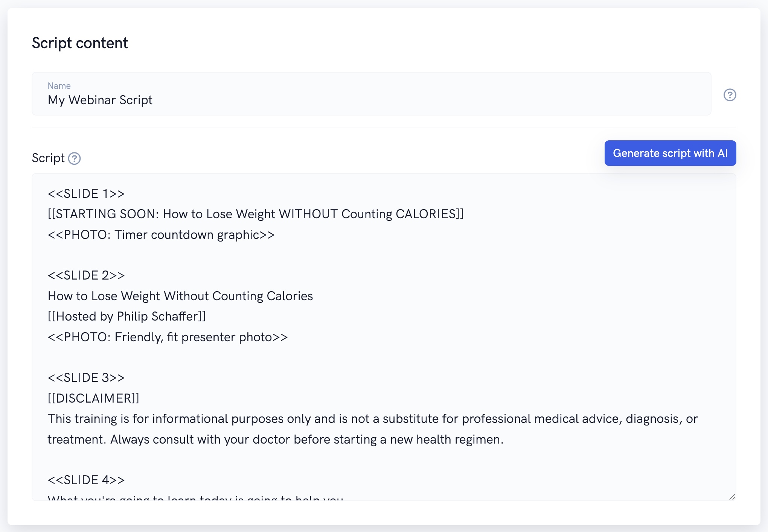The width and height of the screenshot is (768, 532).
Task: Click the question mark icon next to Script
Action: click(x=75, y=158)
